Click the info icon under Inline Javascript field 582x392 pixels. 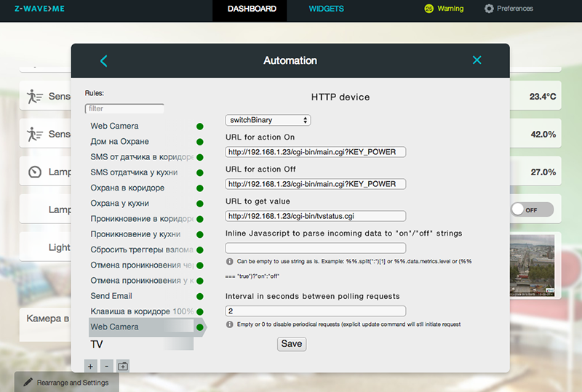click(x=229, y=261)
